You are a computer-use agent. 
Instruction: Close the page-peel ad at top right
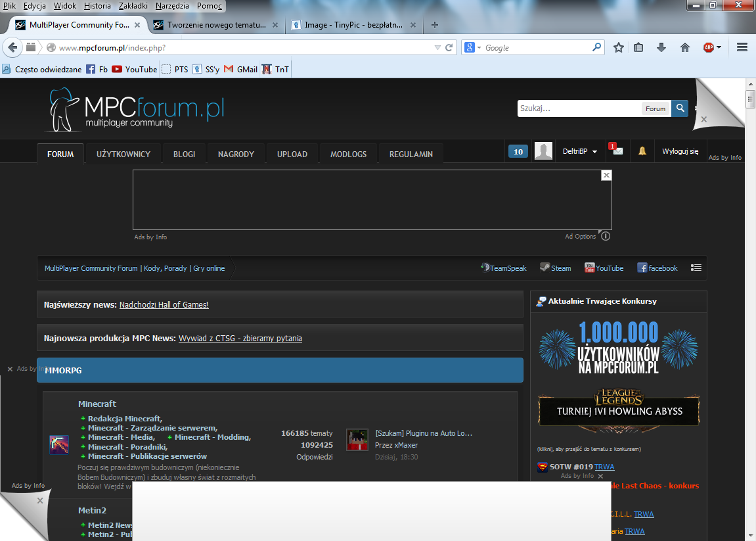704,119
